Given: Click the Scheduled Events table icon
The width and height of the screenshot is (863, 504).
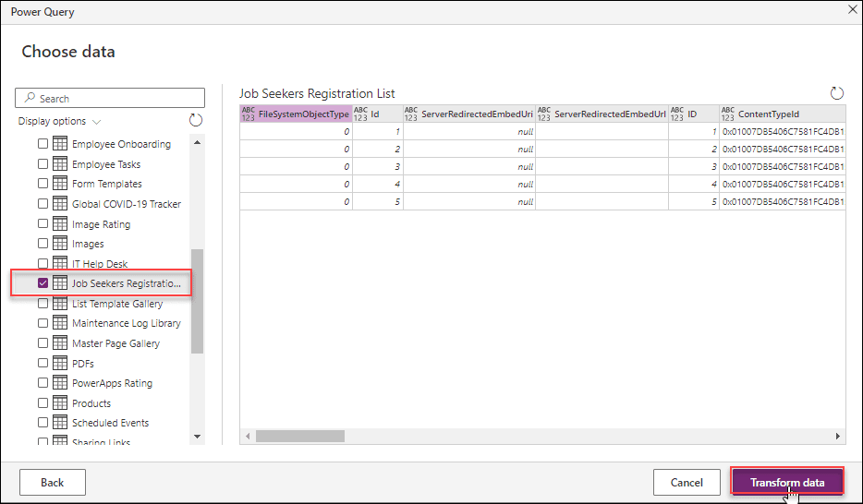Looking at the screenshot, I should click(x=60, y=422).
